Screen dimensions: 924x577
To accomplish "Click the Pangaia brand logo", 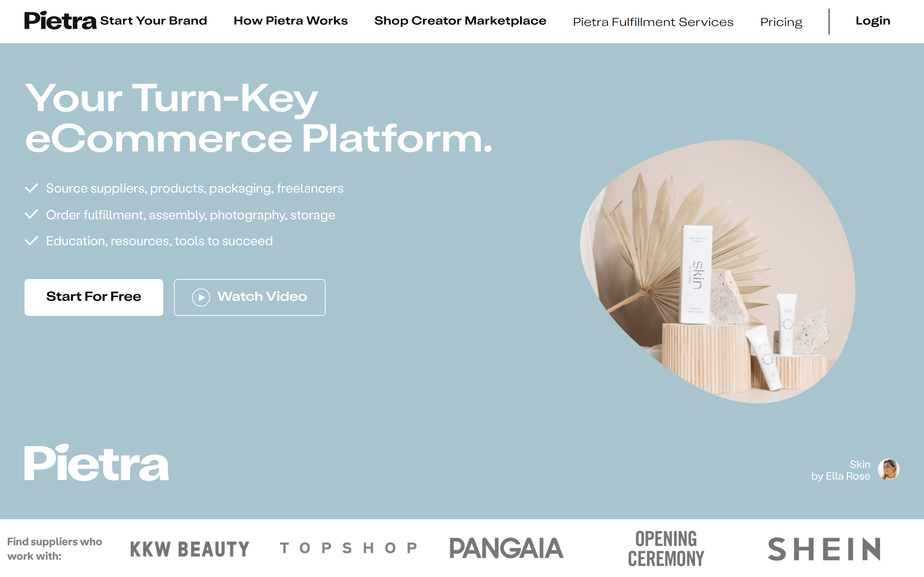I will point(506,549).
